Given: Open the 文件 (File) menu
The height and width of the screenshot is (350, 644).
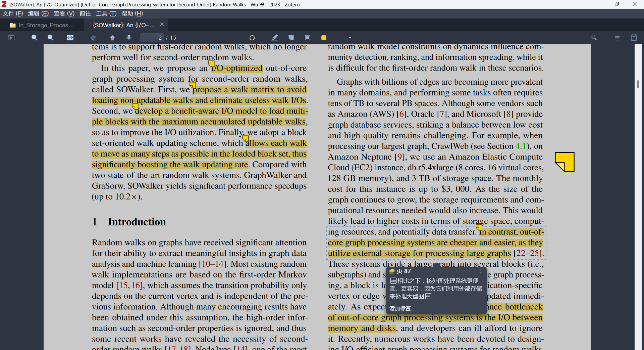Looking at the screenshot, I should click(x=13, y=13).
